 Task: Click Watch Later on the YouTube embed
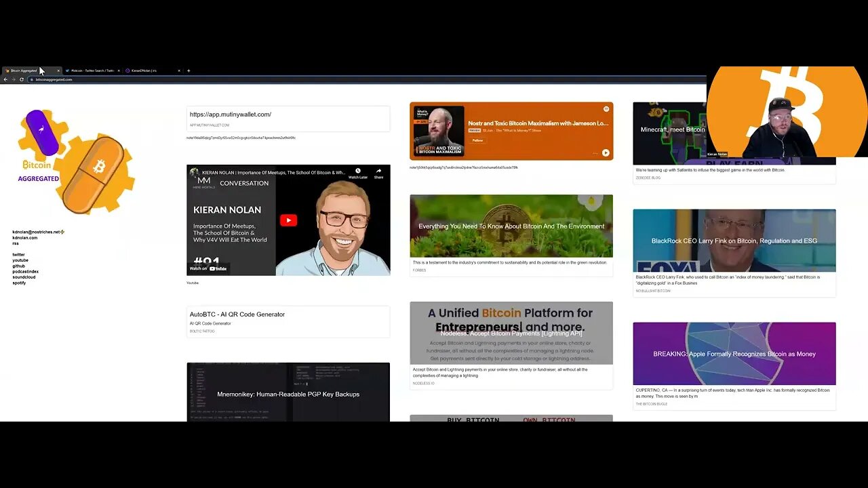357,173
